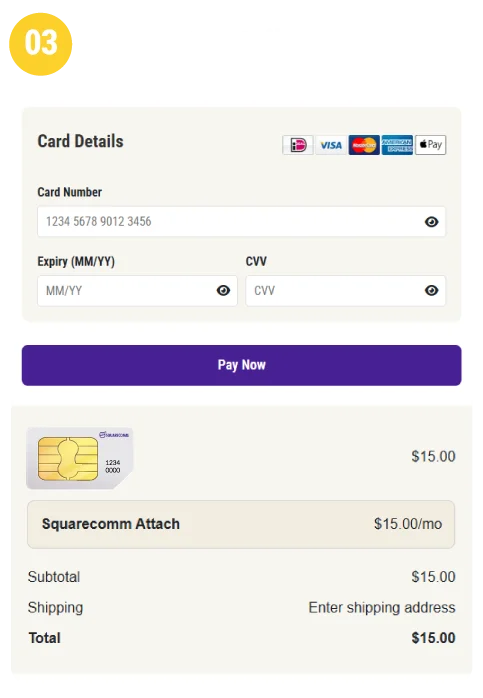483x698 pixels.
Task: Select the Squarecomm Attach plan row
Action: (241, 524)
